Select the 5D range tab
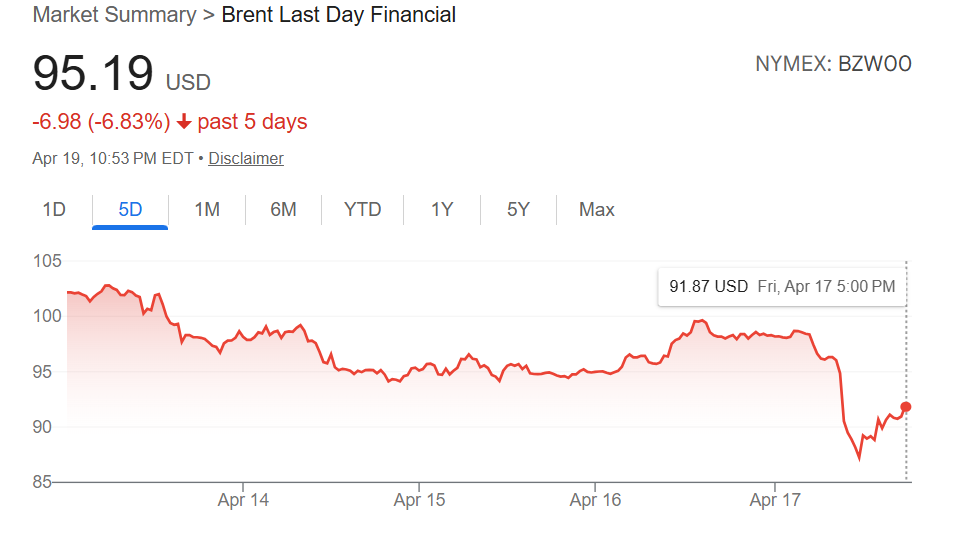 130,209
